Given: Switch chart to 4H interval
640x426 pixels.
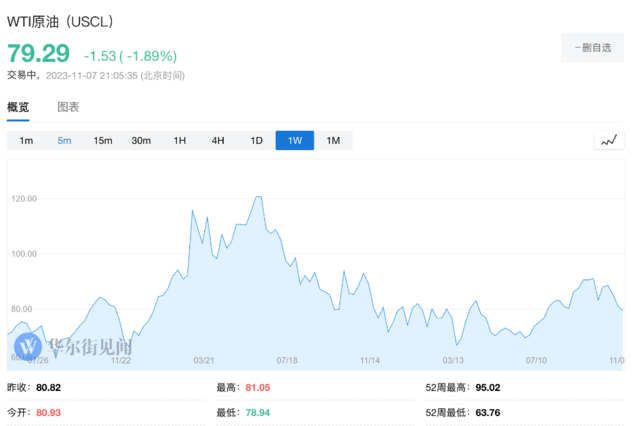Looking at the screenshot, I should click(218, 141).
